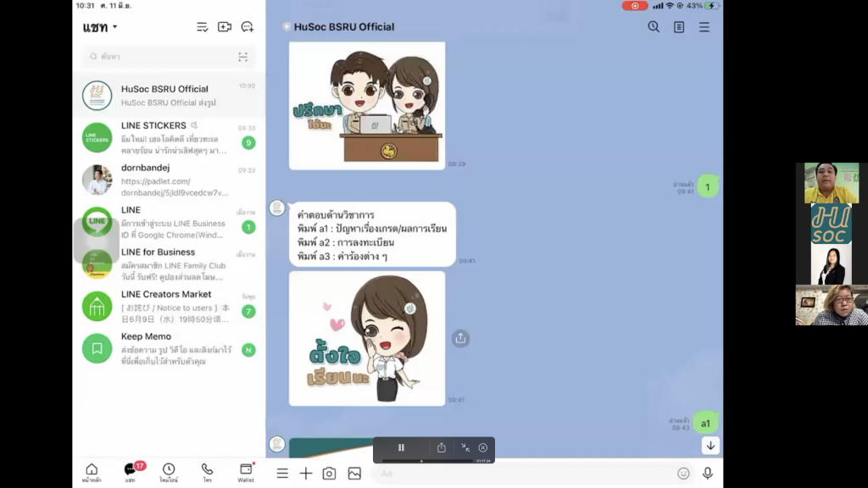Go to the Home tab
868x488 pixels.
coord(92,473)
